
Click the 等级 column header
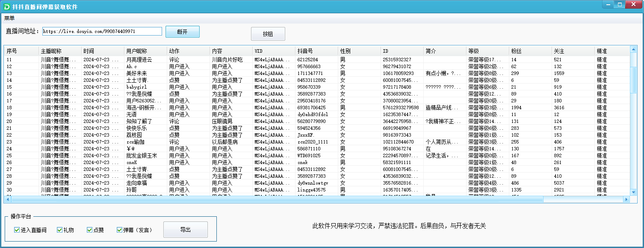pos(487,51)
